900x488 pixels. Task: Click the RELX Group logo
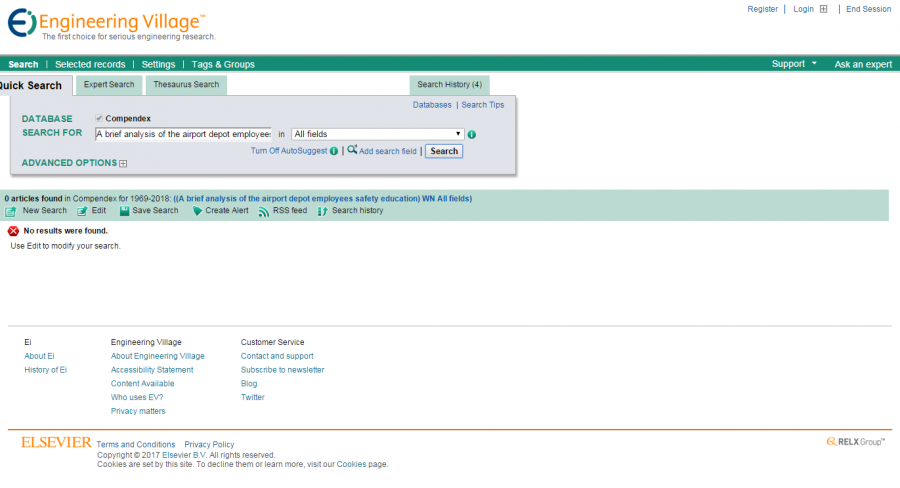[x=855, y=441]
